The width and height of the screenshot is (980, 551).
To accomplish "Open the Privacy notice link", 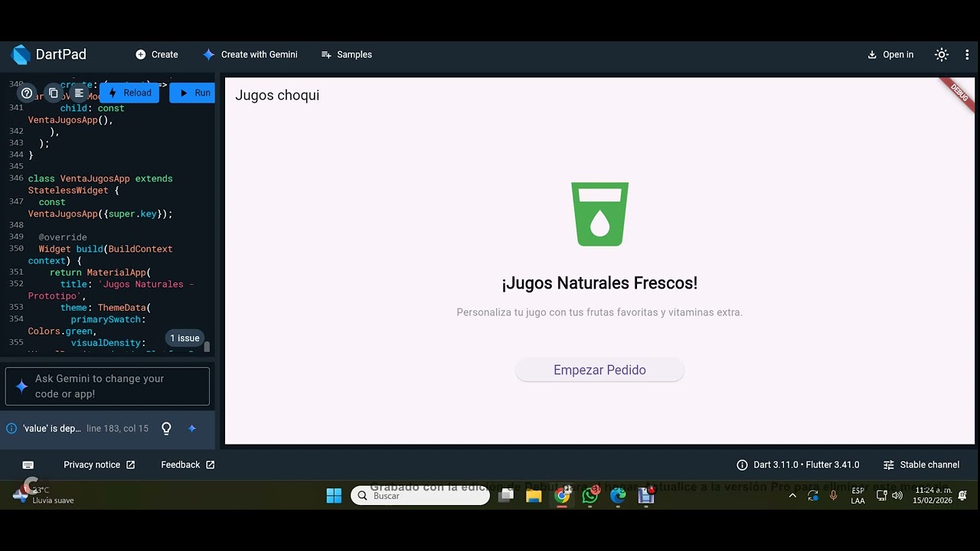I will 100,465.
